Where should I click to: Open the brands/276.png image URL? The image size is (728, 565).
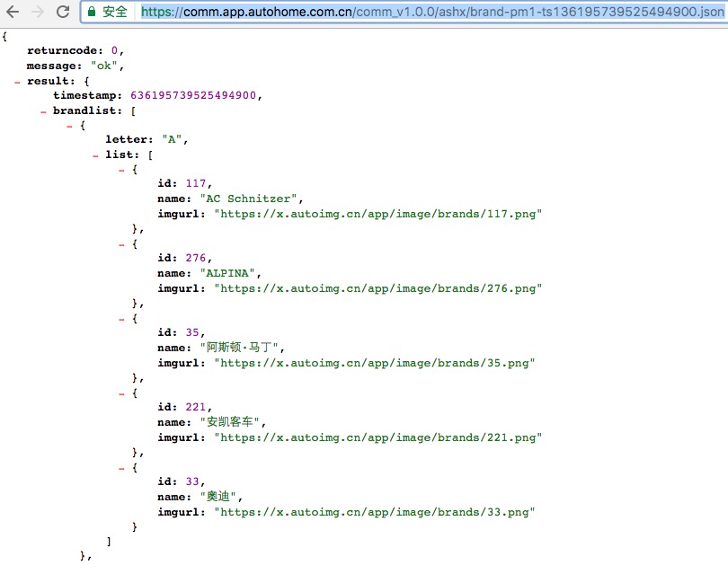click(x=377, y=288)
